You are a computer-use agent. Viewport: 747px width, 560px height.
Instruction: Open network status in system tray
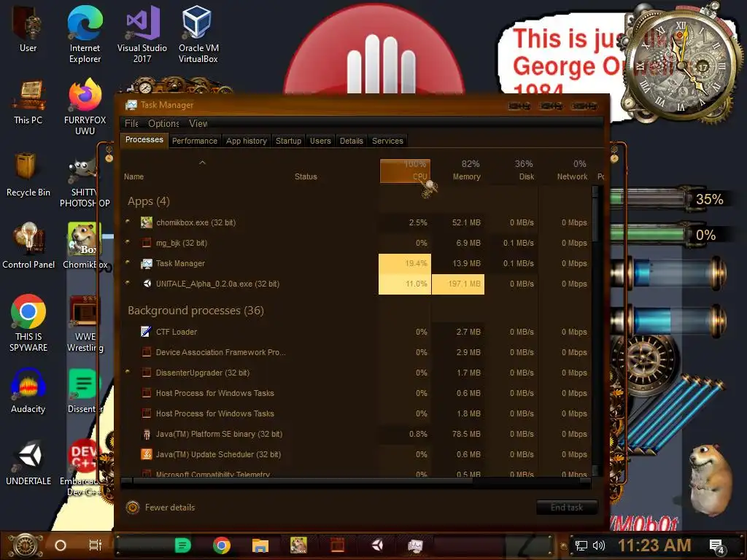coord(581,545)
